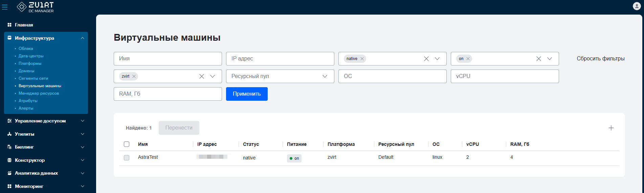Click the zvirt platform cell
The height and width of the screenshot is (193, 644).
[x=332, y=157]
